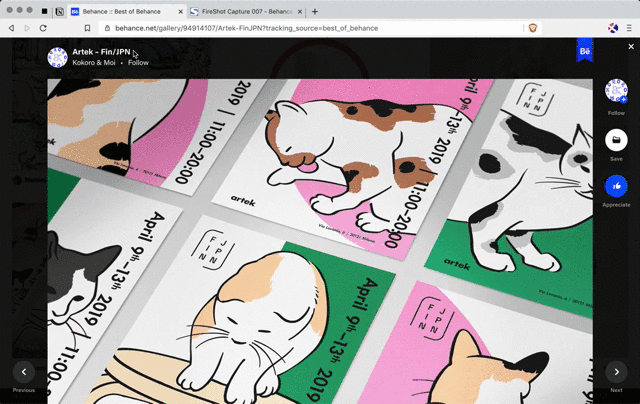The height and width of the screenshot is (404, 640).
Task: Click the pinned black square tab
Action: pos(44,11)
